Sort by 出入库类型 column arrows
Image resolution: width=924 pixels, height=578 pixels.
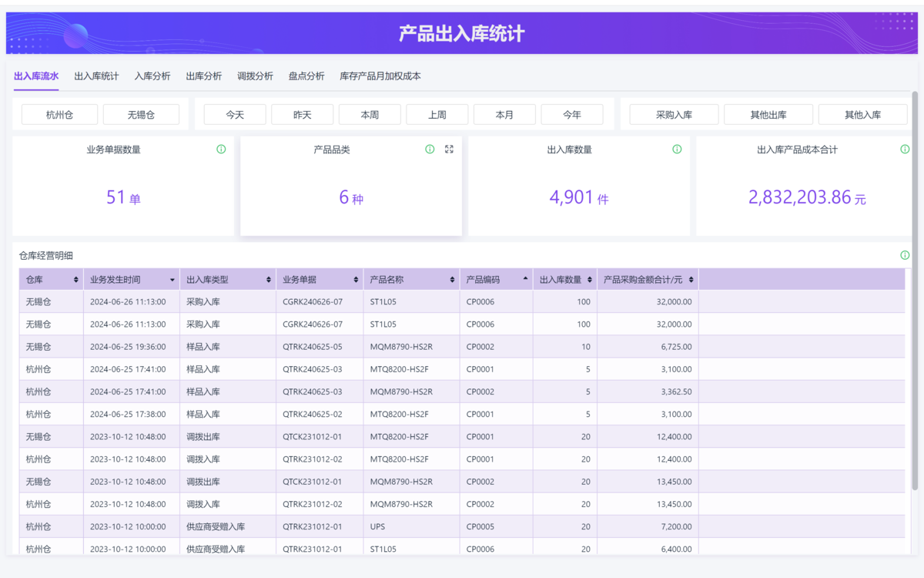click(268, 280)
